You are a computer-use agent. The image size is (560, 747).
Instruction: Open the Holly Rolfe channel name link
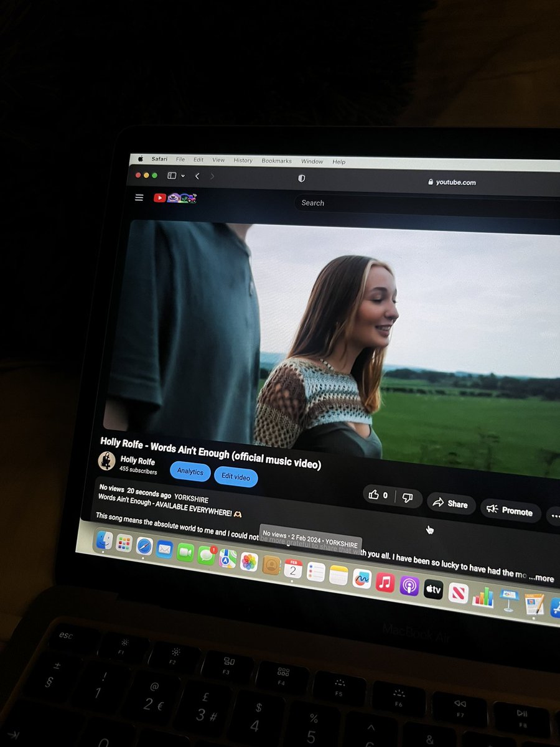click(x=138, y=462)
